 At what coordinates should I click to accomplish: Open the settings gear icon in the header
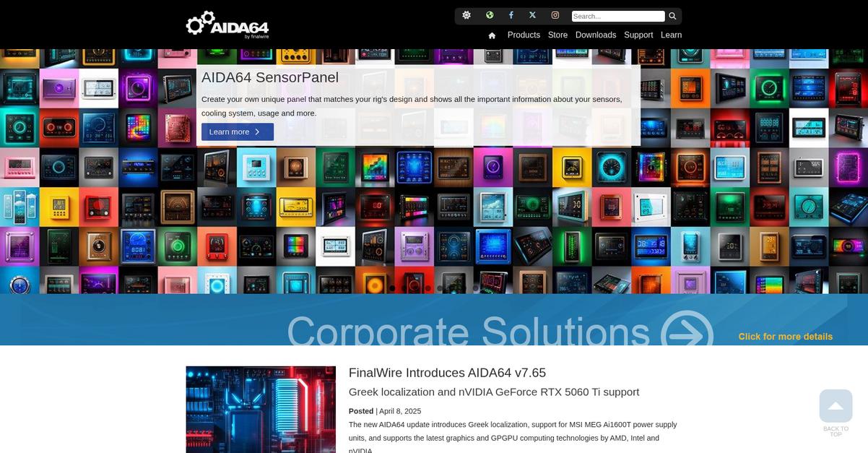(x=466, y=15)
